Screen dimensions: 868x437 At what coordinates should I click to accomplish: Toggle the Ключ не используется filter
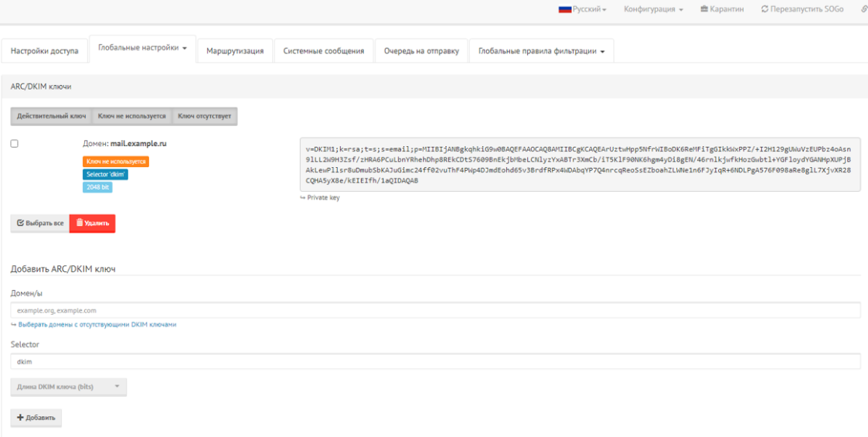(x=131, y=117)
